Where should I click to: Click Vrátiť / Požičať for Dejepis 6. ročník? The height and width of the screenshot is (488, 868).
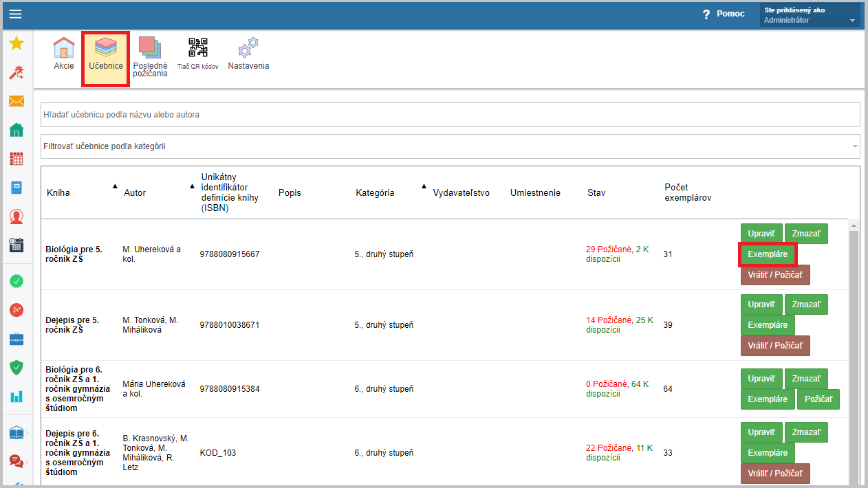tap(775, 474)
